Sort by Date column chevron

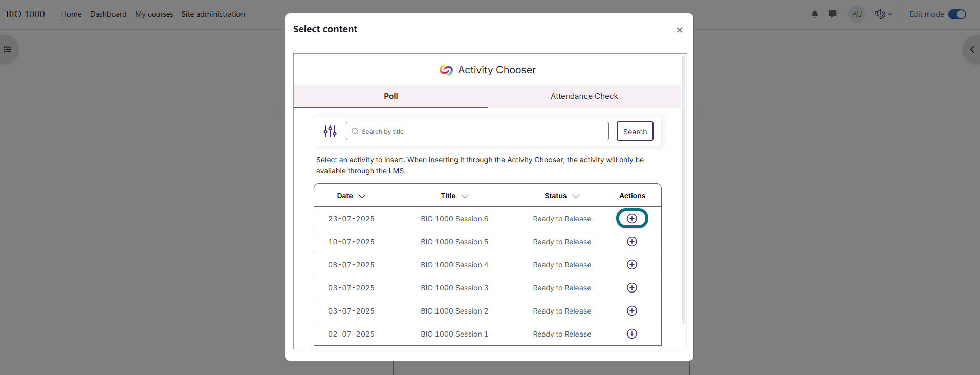click(362, 196)
